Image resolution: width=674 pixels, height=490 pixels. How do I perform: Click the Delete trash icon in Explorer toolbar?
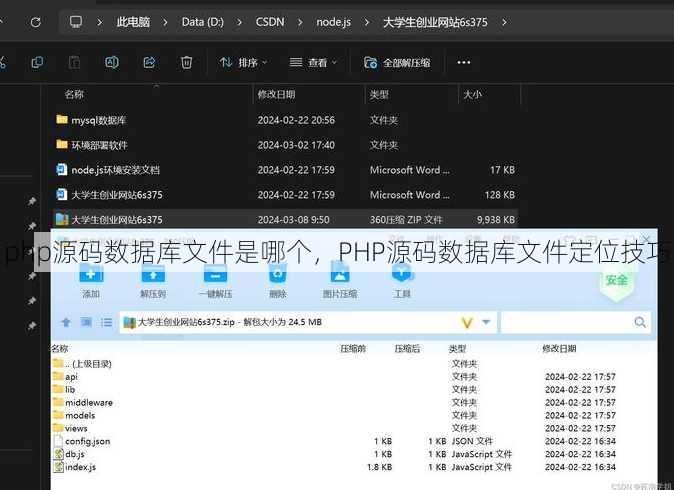[187, 63]
